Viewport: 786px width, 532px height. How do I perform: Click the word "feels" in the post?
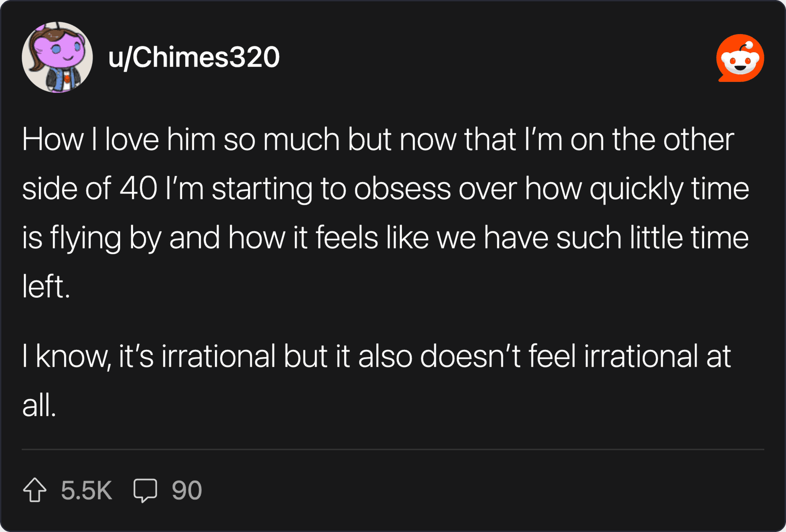tap(346, 238)
